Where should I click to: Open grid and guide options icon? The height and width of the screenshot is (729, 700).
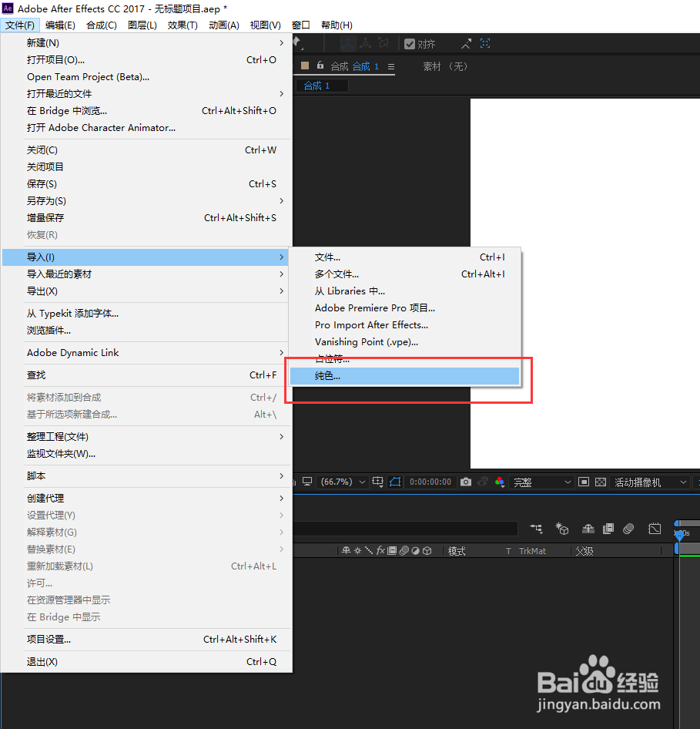[x=377, y=482]
